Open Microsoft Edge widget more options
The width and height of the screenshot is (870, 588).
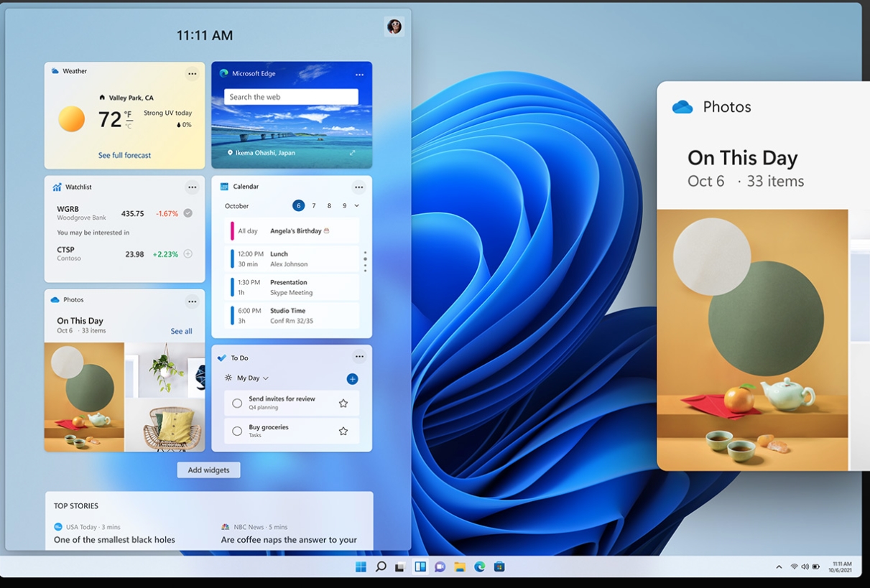(359, 75)
